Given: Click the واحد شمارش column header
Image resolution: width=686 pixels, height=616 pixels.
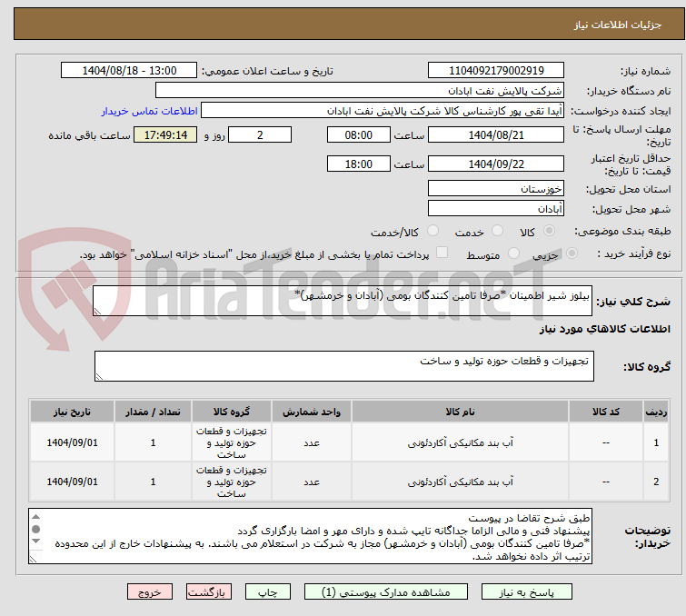Looking at the screenshot, I should coord(312,412).
